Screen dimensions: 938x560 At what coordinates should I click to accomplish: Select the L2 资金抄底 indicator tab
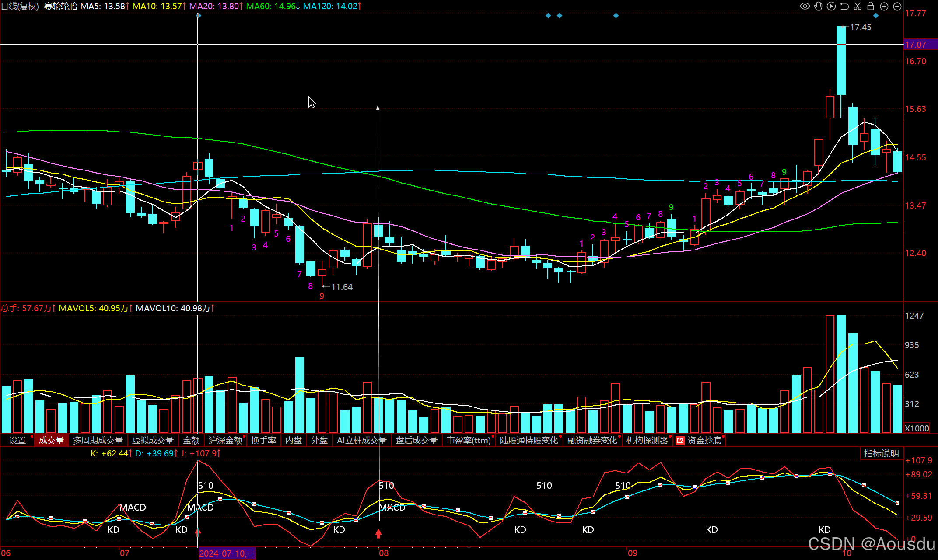pyautogui.click(x=699, y=440)
